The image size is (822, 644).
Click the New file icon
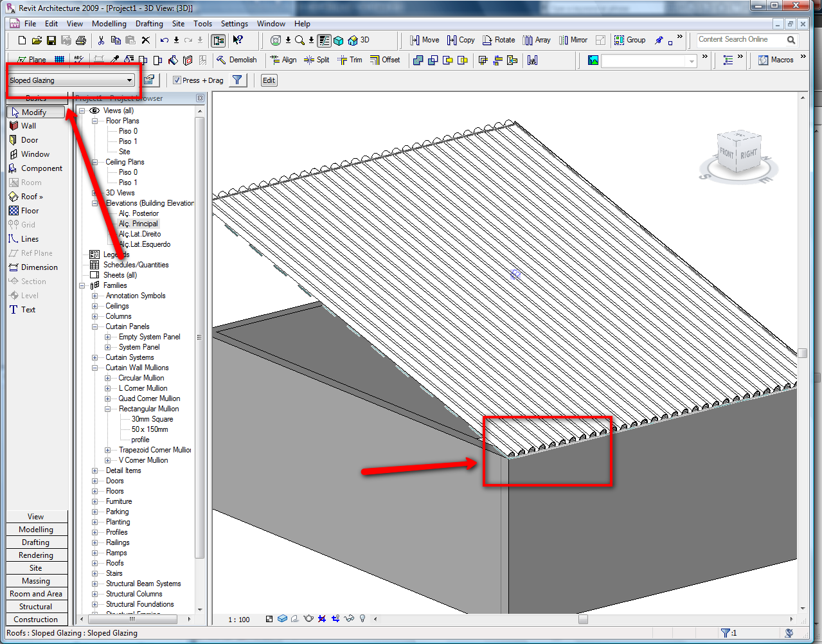click(22, 40)
